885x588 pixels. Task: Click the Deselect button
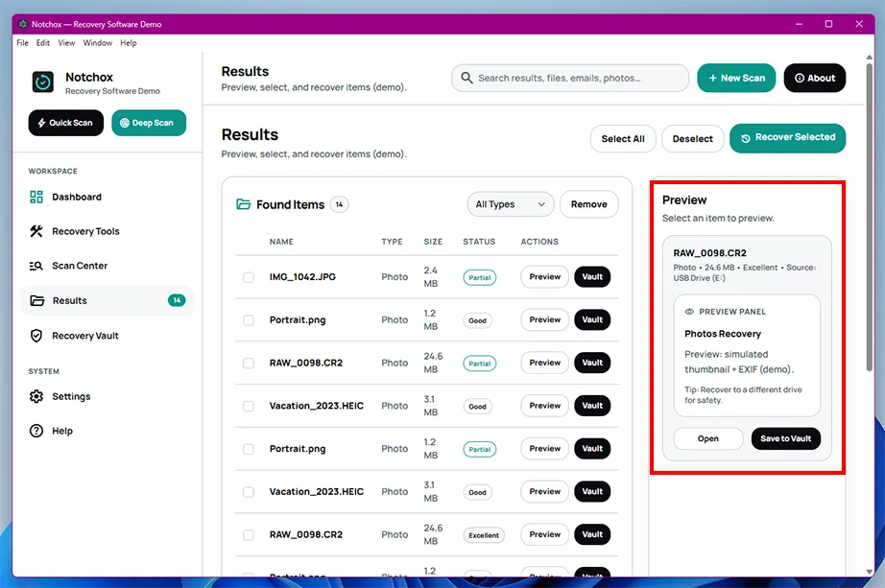[692, 139]
